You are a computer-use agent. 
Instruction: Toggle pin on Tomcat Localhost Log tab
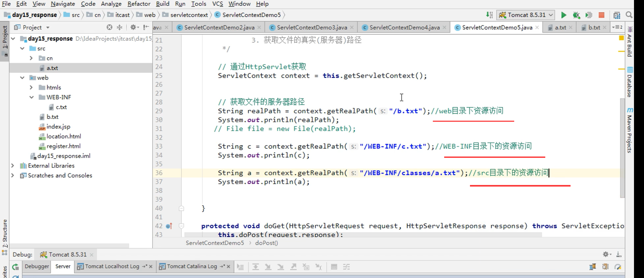coord(145,266)
